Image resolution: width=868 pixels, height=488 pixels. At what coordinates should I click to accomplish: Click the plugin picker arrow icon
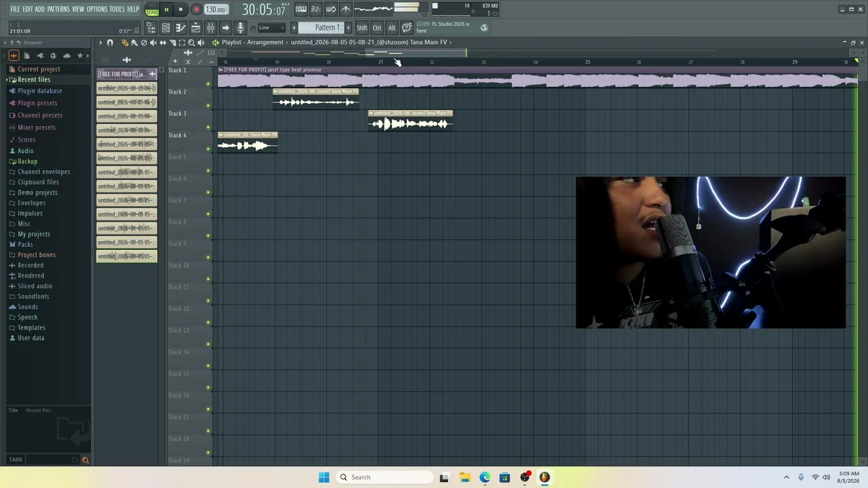[x=226, y=28]
